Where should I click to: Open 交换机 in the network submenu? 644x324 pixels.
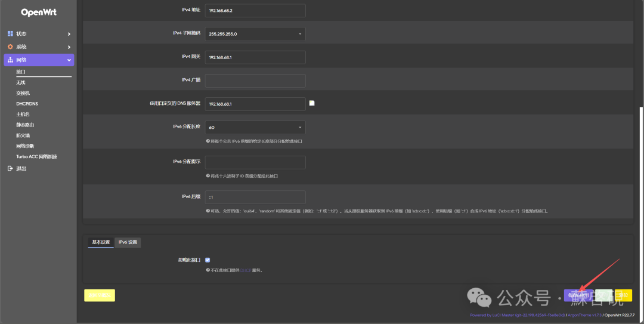(23, 93)
